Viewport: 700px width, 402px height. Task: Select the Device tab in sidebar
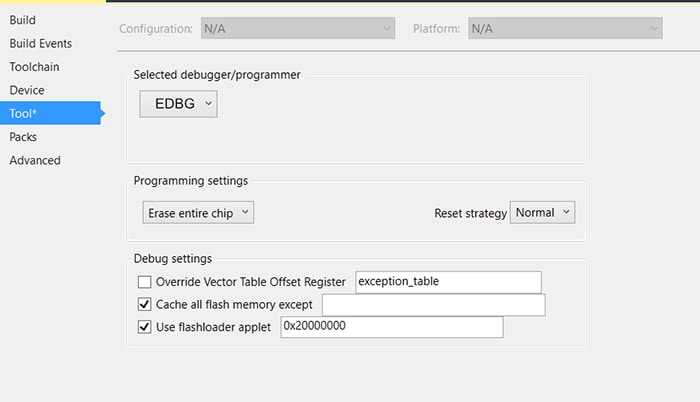[x=27, y=90]
